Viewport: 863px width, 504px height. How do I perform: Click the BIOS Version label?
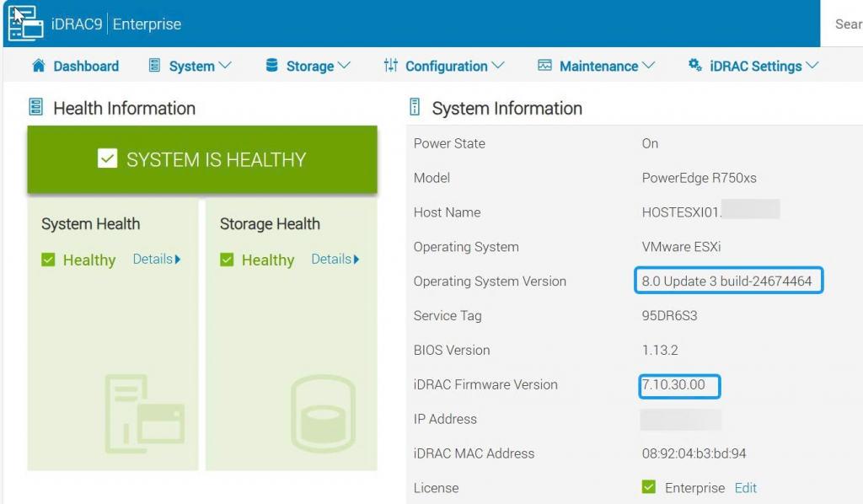click(452, 350)
